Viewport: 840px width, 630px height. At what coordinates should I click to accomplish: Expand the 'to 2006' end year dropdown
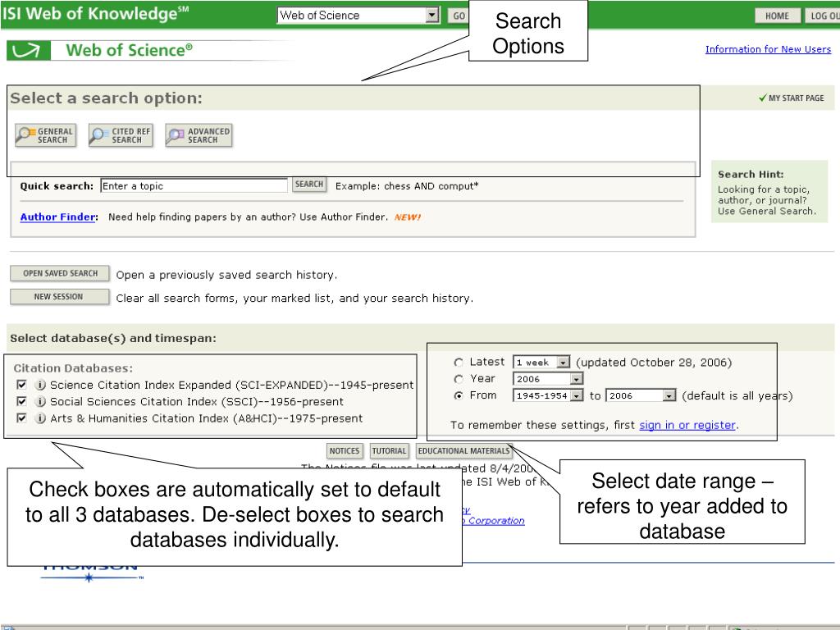tap(669, 395)
